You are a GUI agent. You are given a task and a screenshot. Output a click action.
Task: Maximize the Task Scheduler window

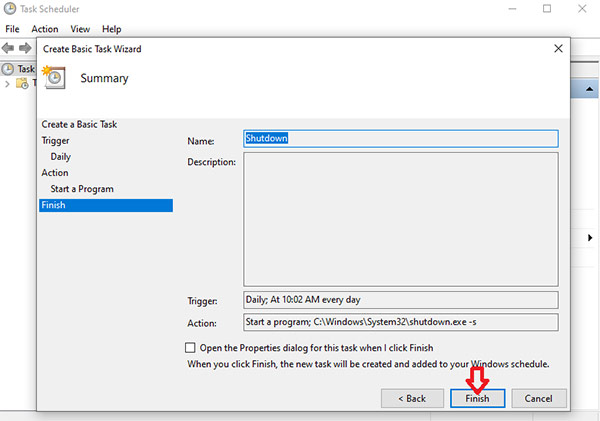point(547,9)
